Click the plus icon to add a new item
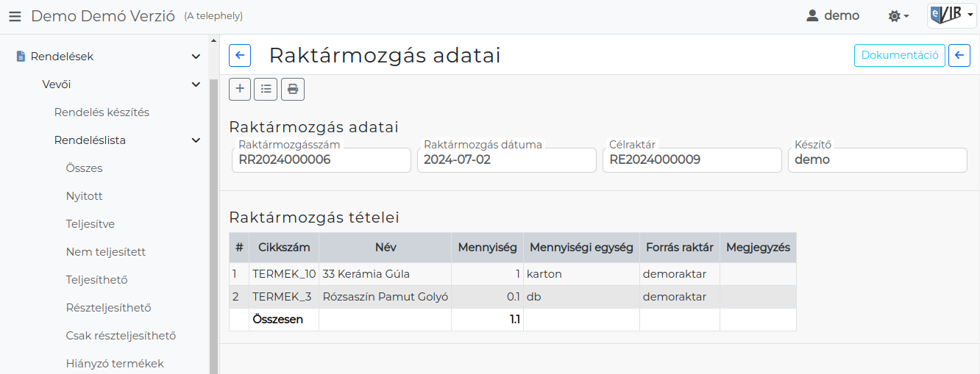 tap(240, 89)
